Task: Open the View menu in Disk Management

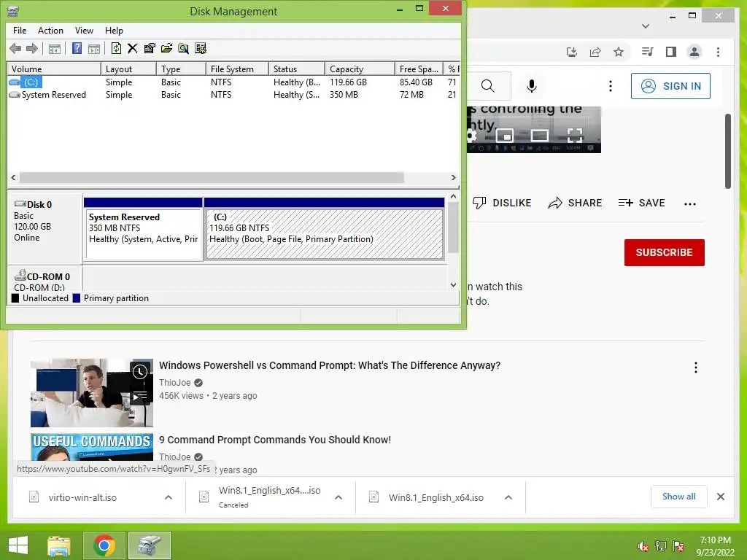Action: click(x=84, y=31)
